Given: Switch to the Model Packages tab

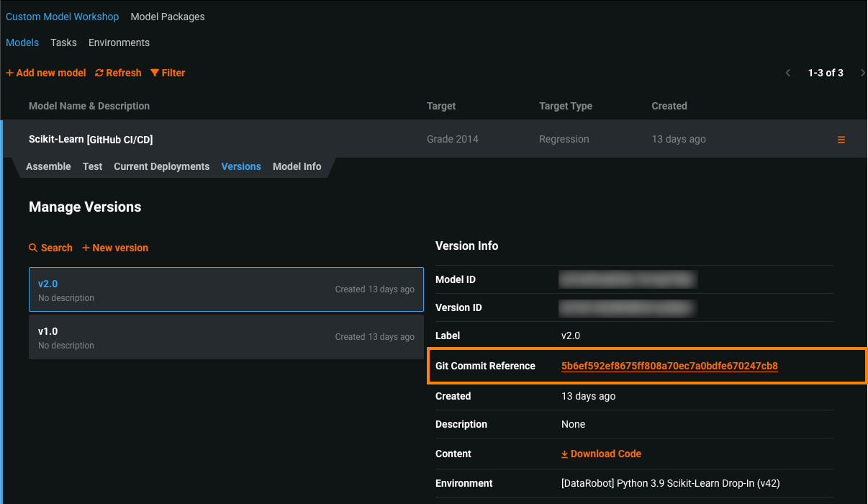Looking at the screenshot, I should 168,17.
